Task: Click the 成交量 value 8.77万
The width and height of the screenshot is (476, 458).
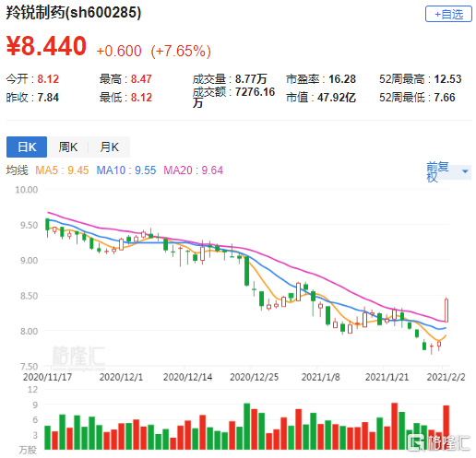Action: click(251, 79)
